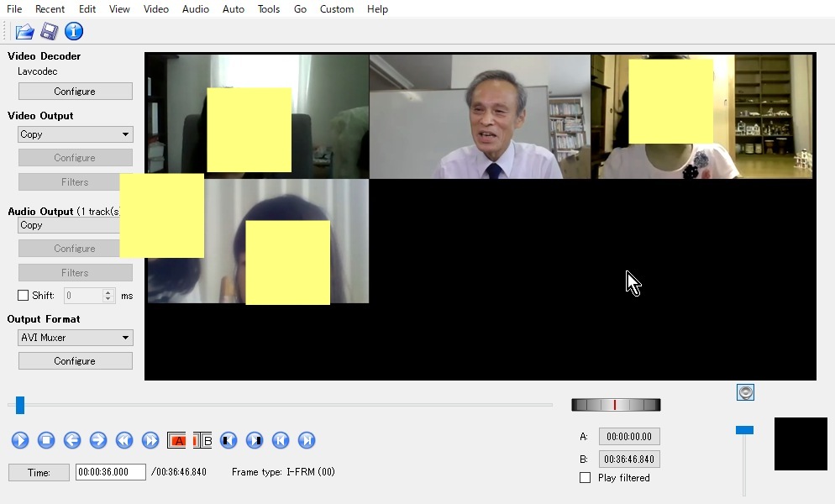Go to first frame of video
This screenshot has height=504, width=835.
click(x=281, y=440)
